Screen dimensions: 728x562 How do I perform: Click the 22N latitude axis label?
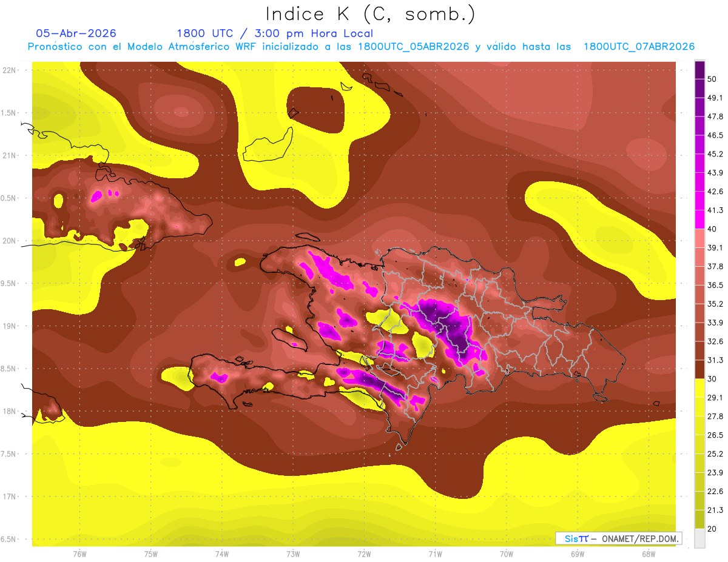(x=9, y=70)
